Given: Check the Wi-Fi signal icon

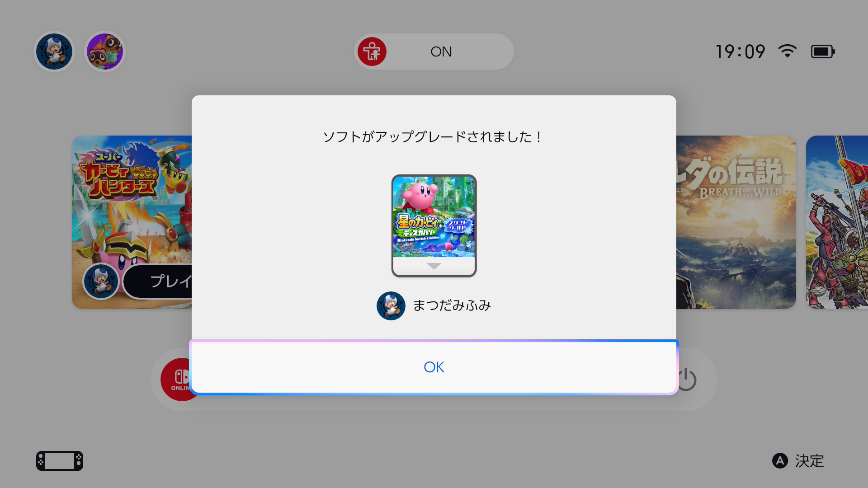Looking at the screenshot, I should click(x=788, y=51).
